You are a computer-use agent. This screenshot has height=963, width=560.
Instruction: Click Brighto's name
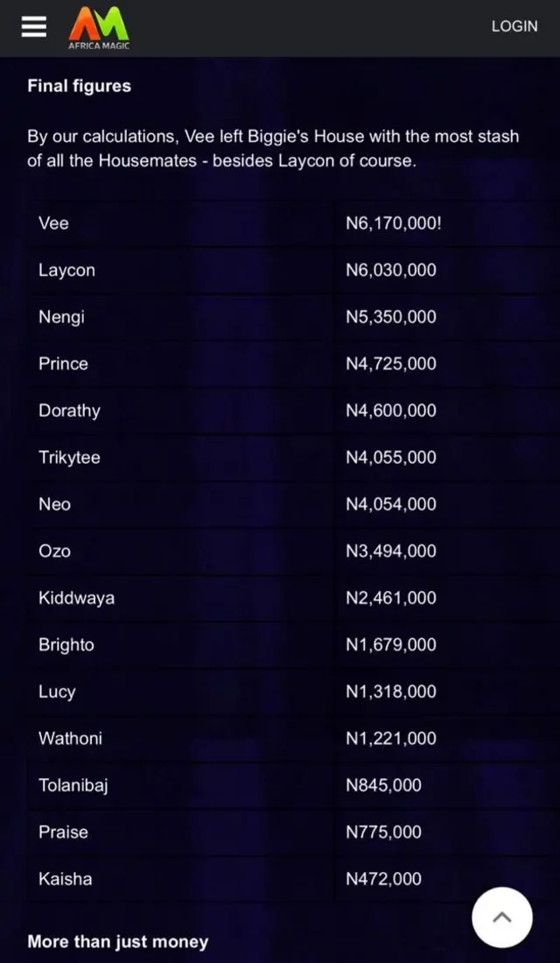66,644
